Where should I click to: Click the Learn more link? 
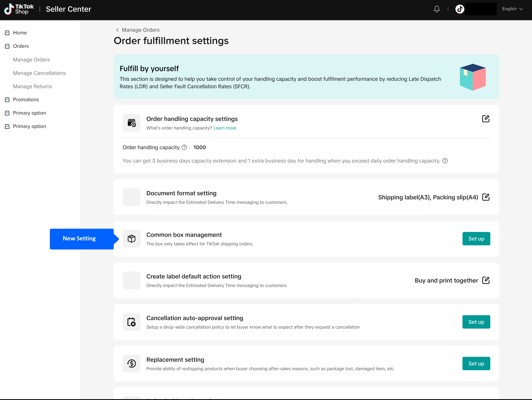coord(225,128)
